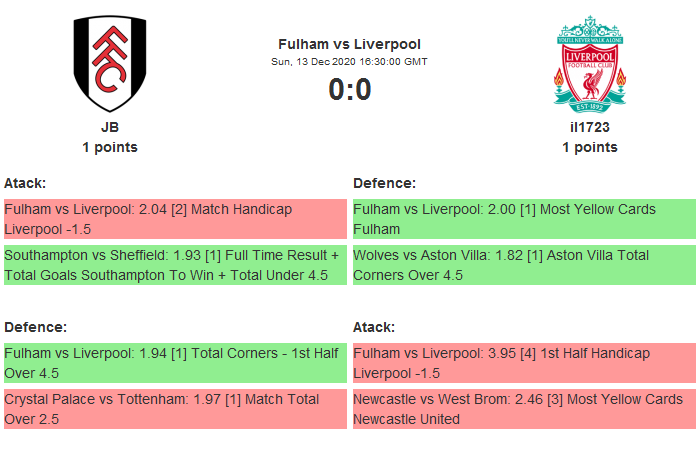Click the top-left Atack heading
The image size is (700, 460).
click(25, 183)
